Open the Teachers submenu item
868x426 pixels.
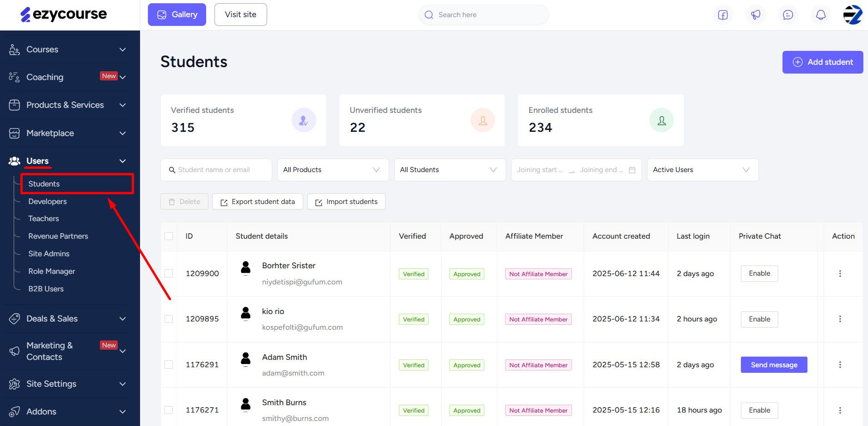tap(43, 218)
